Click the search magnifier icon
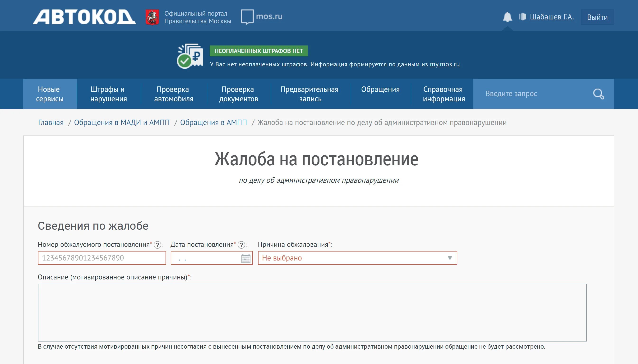 [598, 94]
